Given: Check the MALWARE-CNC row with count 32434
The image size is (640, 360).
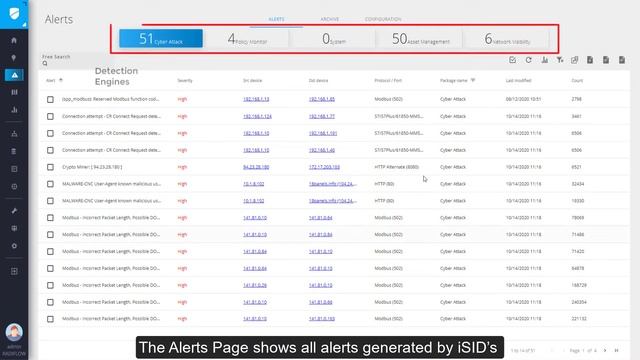Looking at the screenshot, I should click(50, 184).
